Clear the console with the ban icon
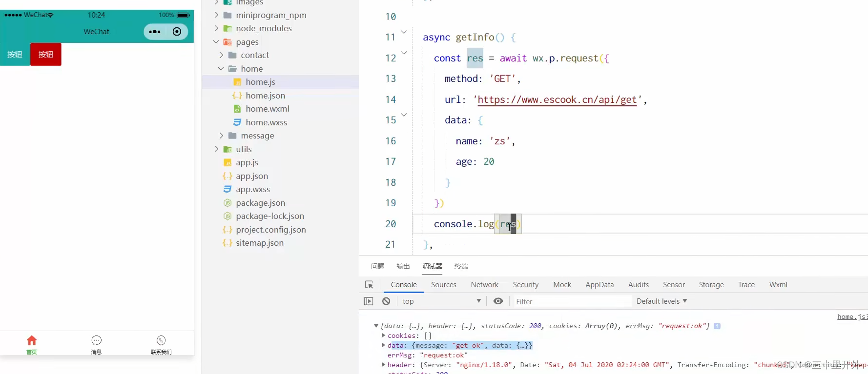868x374 pixels. pos(386,301)
